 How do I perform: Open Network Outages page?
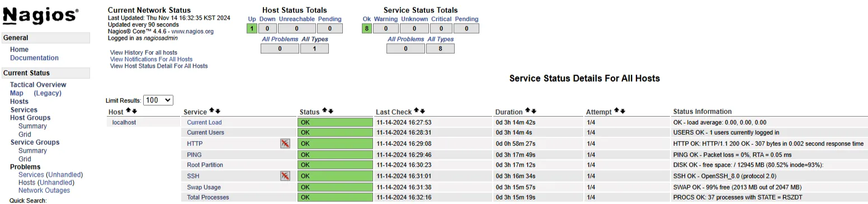[44, 191]
